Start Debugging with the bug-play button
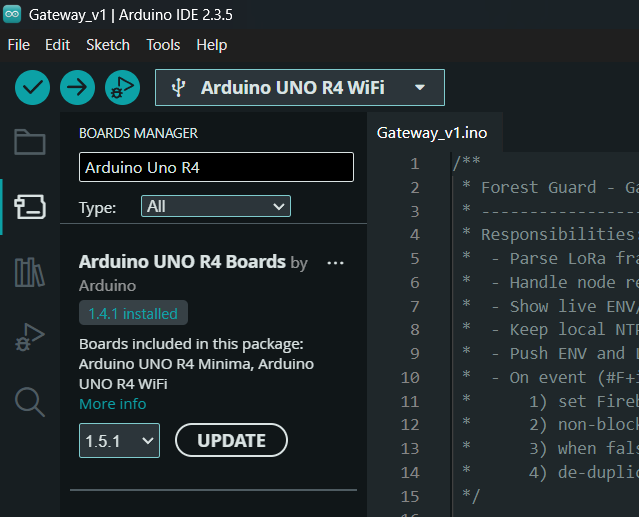Screen dimensions: 639x517 (122, 87)
